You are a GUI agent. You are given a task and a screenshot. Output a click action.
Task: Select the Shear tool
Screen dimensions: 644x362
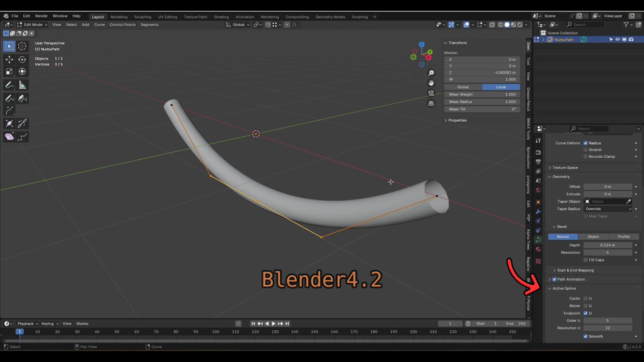tap(9, 137)
